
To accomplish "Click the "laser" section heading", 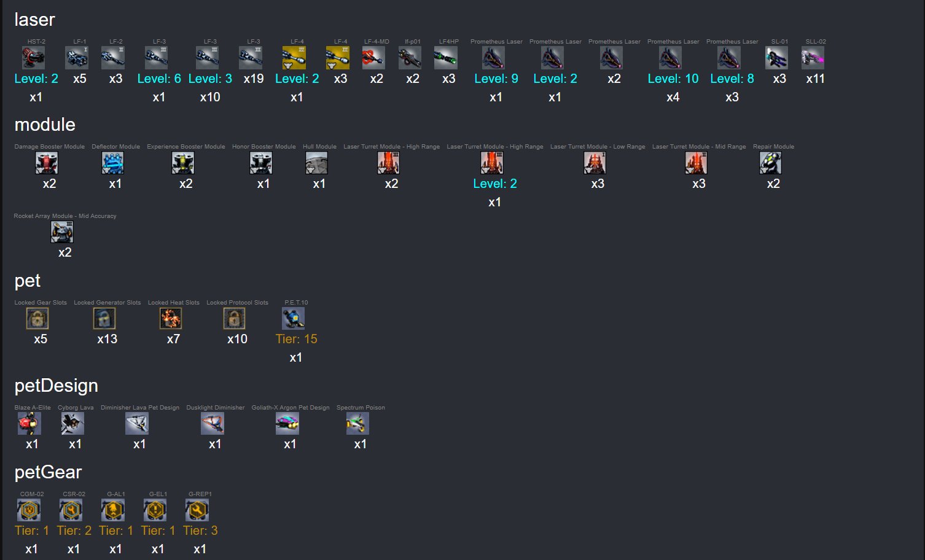I will (x=34, y=20).
